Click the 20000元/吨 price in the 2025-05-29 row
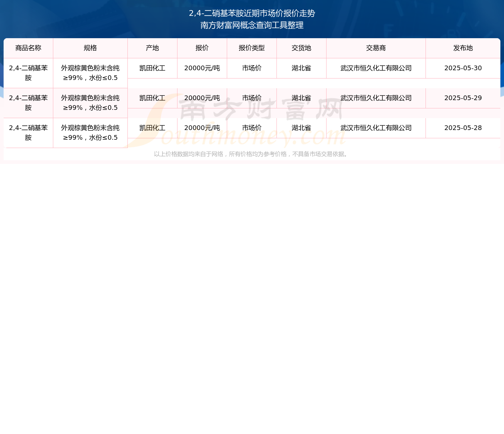The width and height of the screenshot is (504, 434). click(x=202, y=98)
